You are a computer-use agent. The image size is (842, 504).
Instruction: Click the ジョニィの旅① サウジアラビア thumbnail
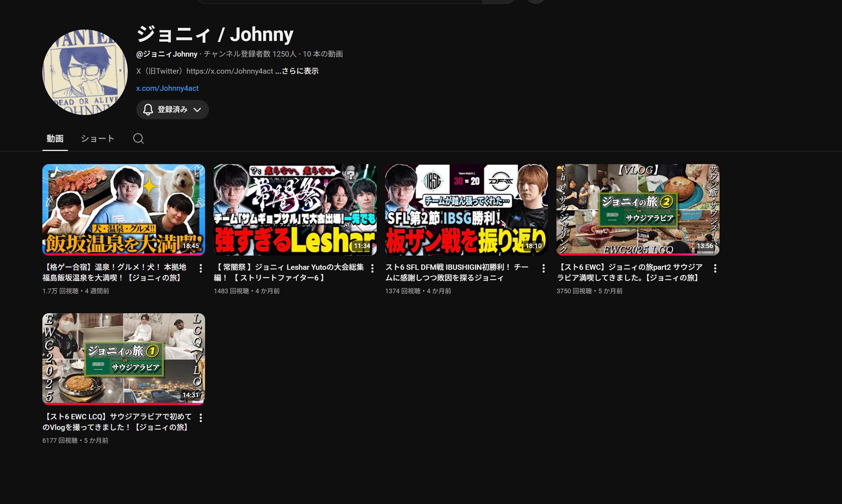pos(124,358)
